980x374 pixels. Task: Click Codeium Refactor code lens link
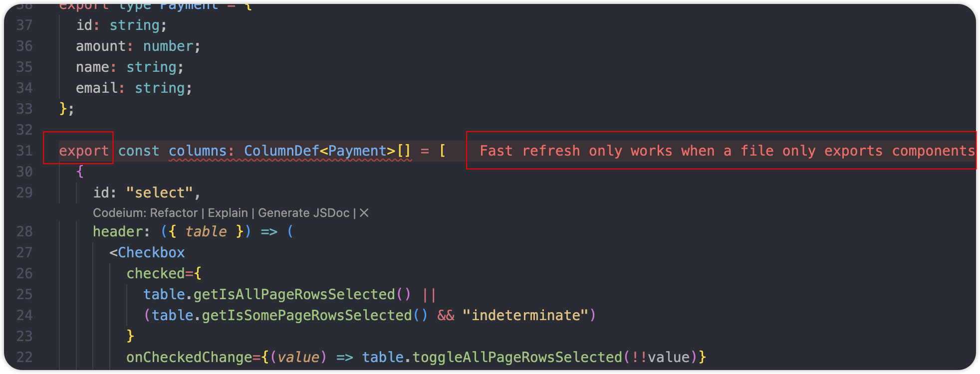click(x=174, y=213)
